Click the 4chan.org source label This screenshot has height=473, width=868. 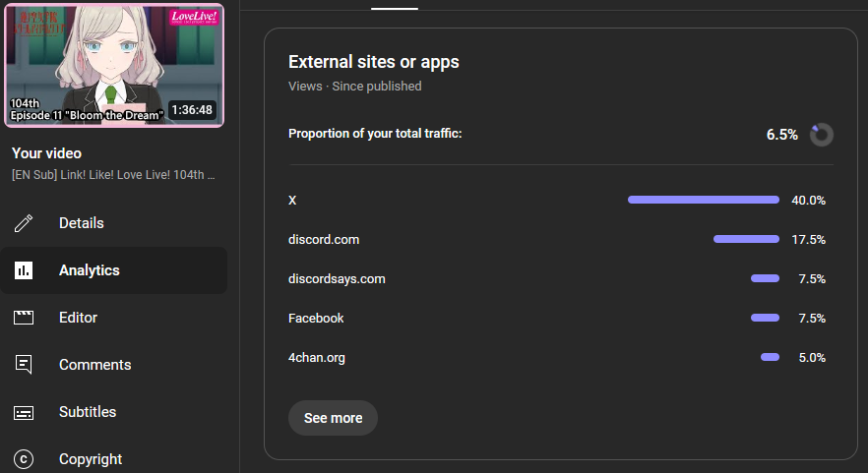point(317,357)
